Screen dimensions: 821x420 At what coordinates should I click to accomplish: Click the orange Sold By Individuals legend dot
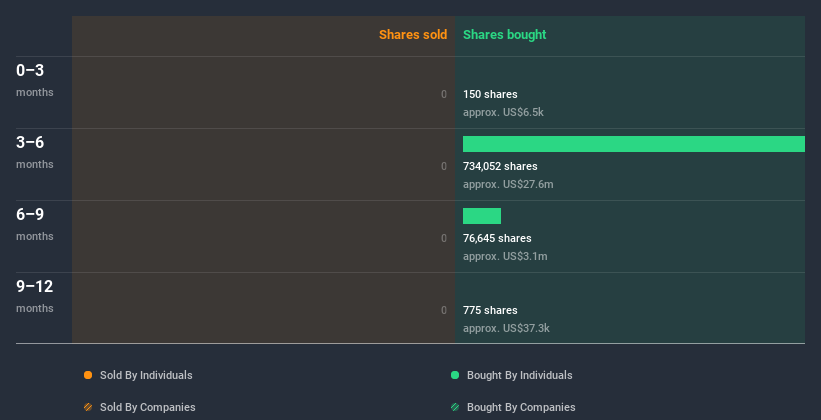tap(88, 375)
